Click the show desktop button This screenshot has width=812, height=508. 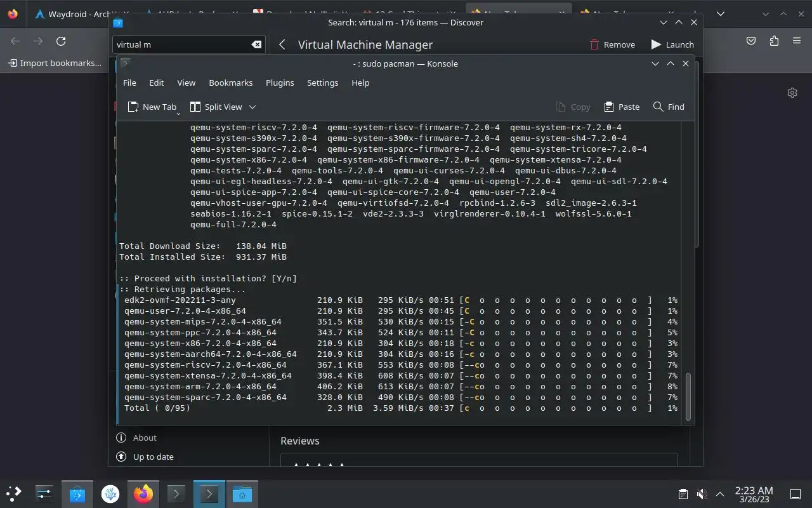(x=796, y=494)
